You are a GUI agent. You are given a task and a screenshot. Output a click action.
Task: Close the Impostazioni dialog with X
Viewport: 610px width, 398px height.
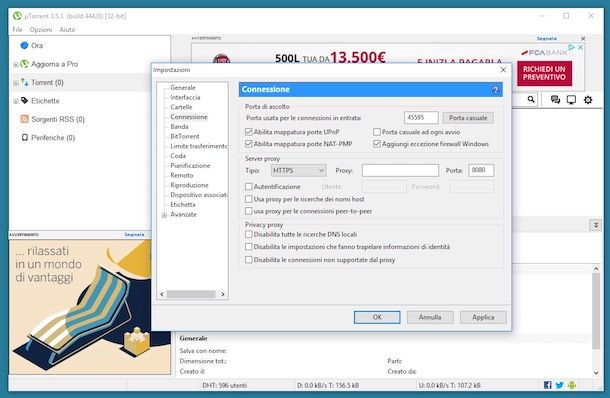(503, 70)
